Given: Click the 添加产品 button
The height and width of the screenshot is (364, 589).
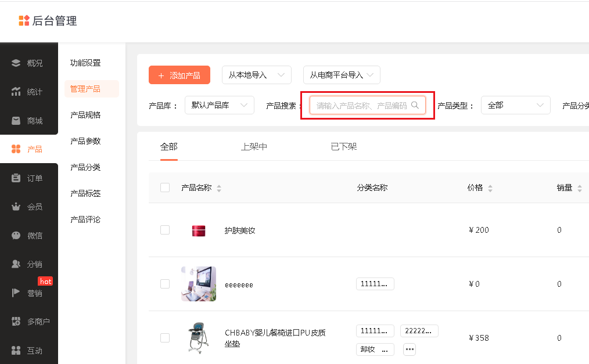Looking at the screenshot, I should (x=179, y=75).
